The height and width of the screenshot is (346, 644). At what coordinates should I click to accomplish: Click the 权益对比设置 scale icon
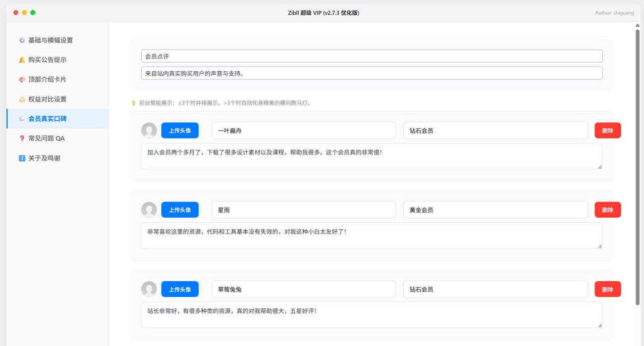(22, 99)
